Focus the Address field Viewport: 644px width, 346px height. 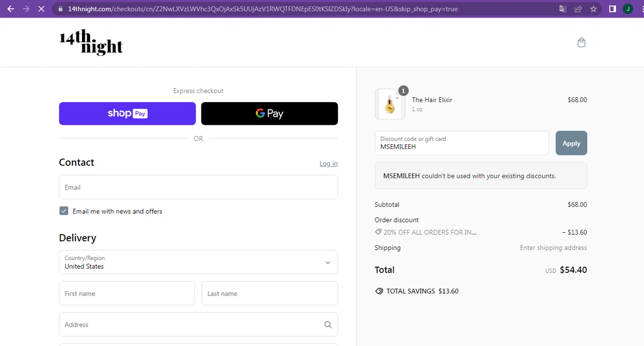pos(198,325)
